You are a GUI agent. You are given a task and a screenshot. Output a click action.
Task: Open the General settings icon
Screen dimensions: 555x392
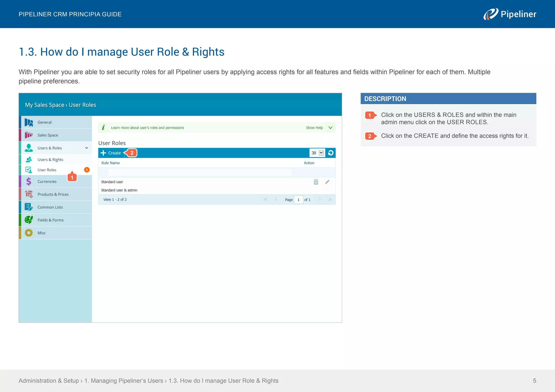pyautogui.click(x=29, y=122)
